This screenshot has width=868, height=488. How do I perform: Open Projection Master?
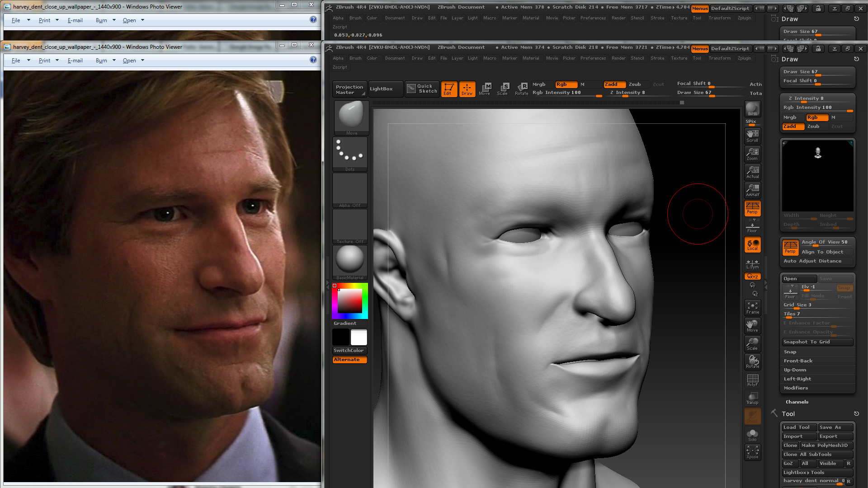tap(349, 89)
